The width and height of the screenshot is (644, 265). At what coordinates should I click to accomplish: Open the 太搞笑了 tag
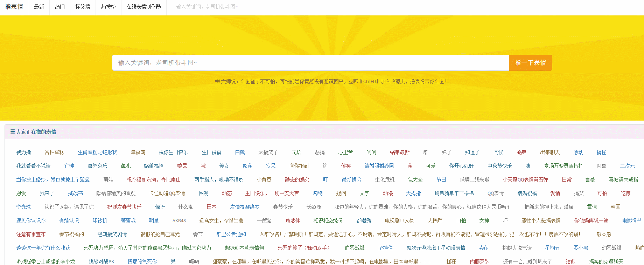pos(268,152)
